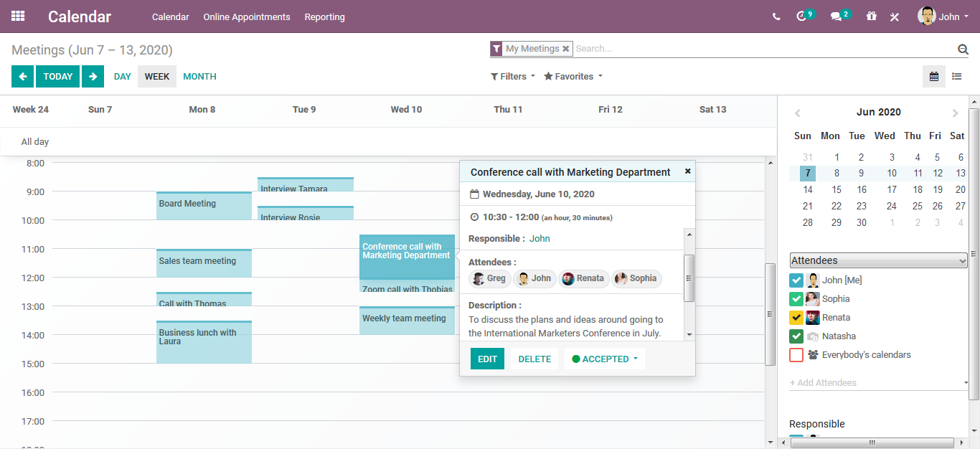Image resolution: width=980 pixels, height=449 pixels.
Task: Click Add Attendees dropdown field
Action: point(879,383)
